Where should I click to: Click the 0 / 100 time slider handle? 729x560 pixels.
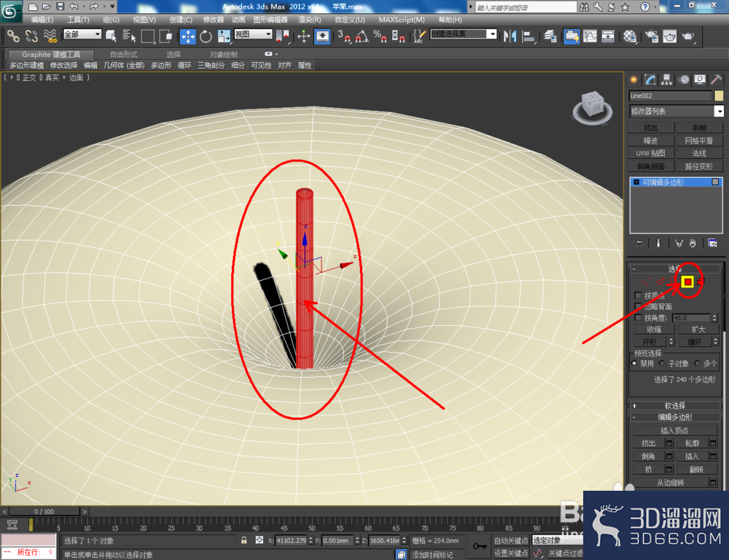pos(44,511)
